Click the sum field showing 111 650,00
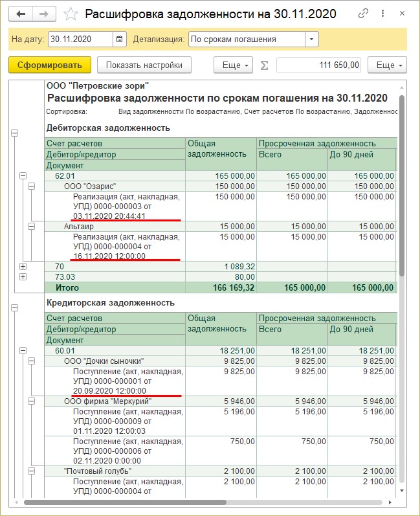The image size is (420, 516). click(x=318, y=65)
